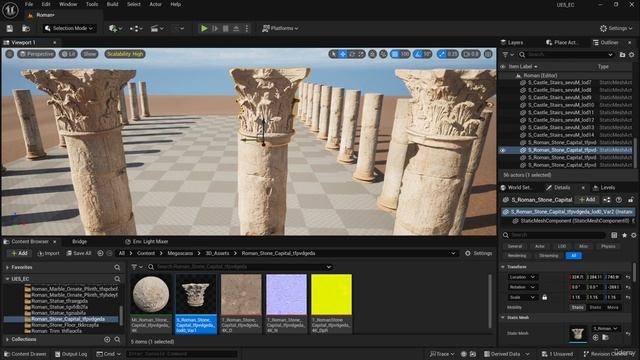The height and width of the screenshot is (360, 640).
Task: Switch to the Env. Light Mixer tab
Action: (147, 241)
